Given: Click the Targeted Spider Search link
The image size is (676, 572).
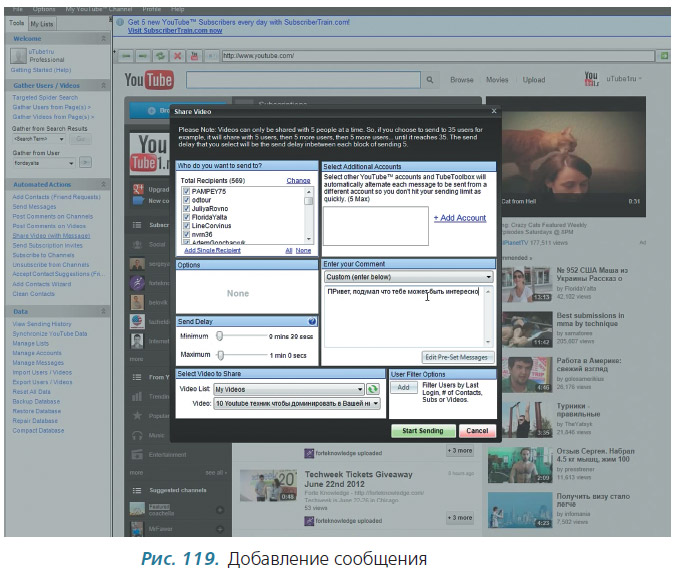Looking at the screenshot, I should click(45, 98).
